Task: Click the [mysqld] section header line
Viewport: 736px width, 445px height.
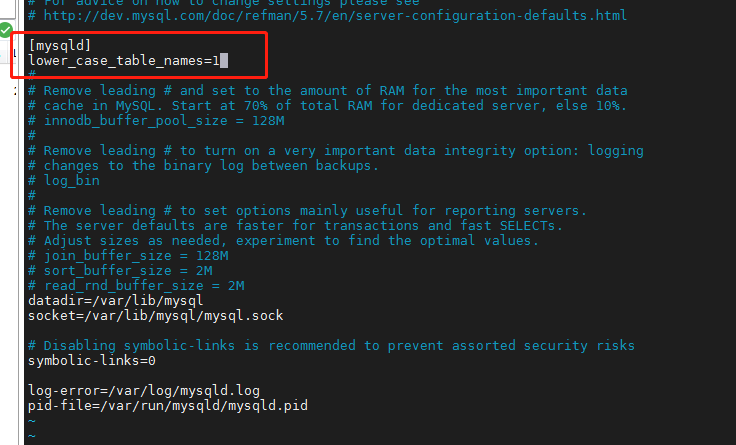Action: (x=60, y=46)
